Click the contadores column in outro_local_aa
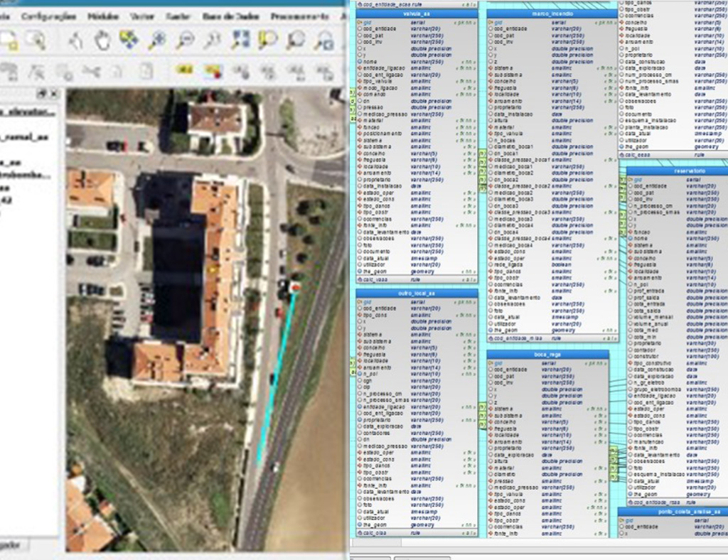The image size is (728, 560). pos(417,433)
